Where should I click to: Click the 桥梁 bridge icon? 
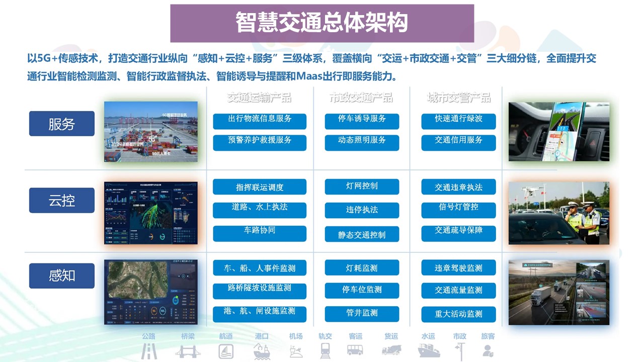[x=188, y=351]
